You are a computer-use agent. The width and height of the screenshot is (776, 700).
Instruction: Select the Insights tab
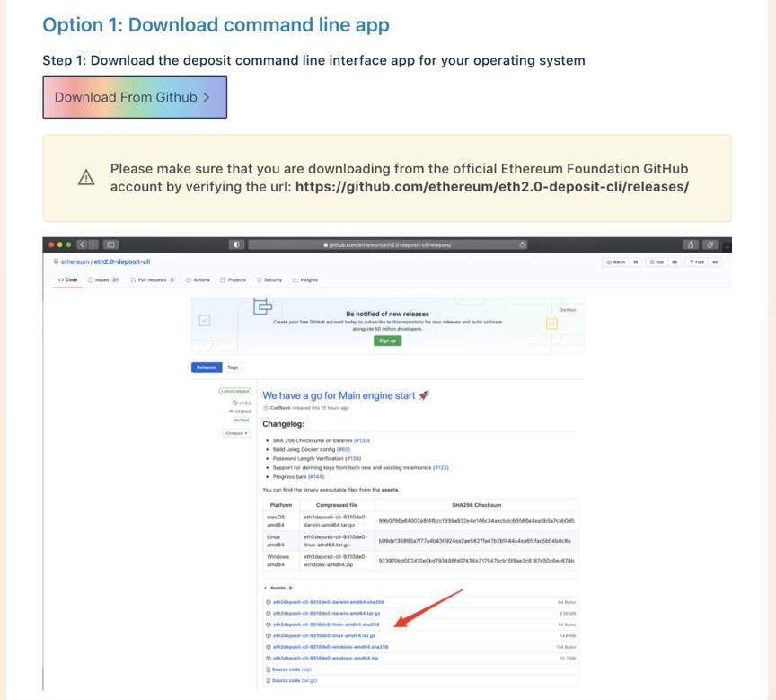(x=305, y=280)
